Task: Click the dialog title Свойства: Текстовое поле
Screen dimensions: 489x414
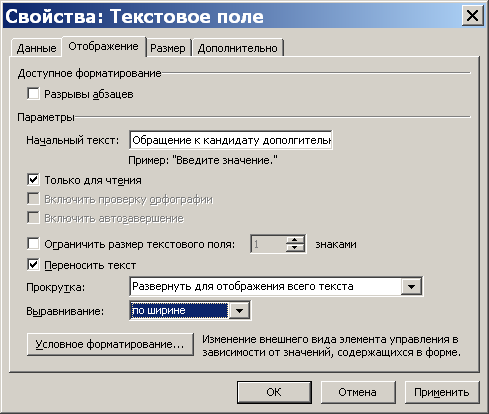Action: [134, 16]
